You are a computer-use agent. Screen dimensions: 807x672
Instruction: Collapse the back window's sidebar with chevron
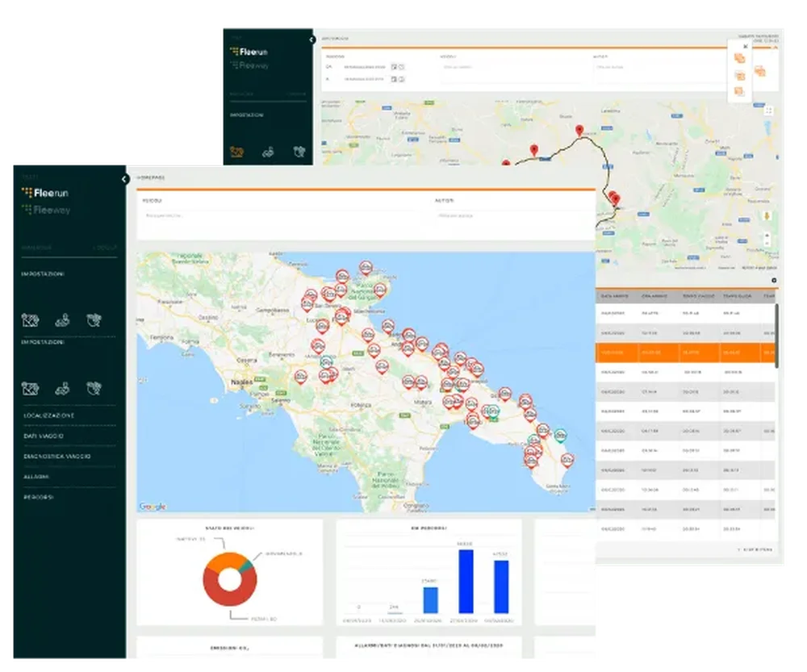312,40
